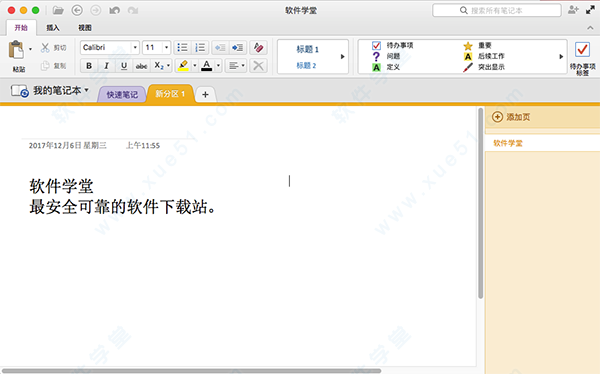The image size is (600, 374).
Task: Click the 添加页 add page button
Action: point(511,117)
